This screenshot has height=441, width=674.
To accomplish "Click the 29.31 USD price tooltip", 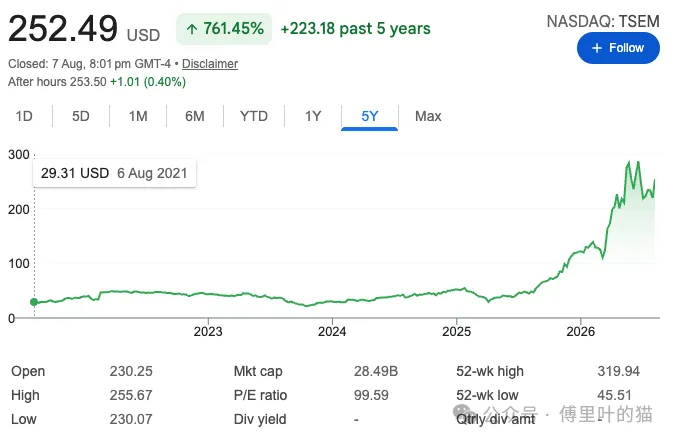I will click(x=114, y=173).
